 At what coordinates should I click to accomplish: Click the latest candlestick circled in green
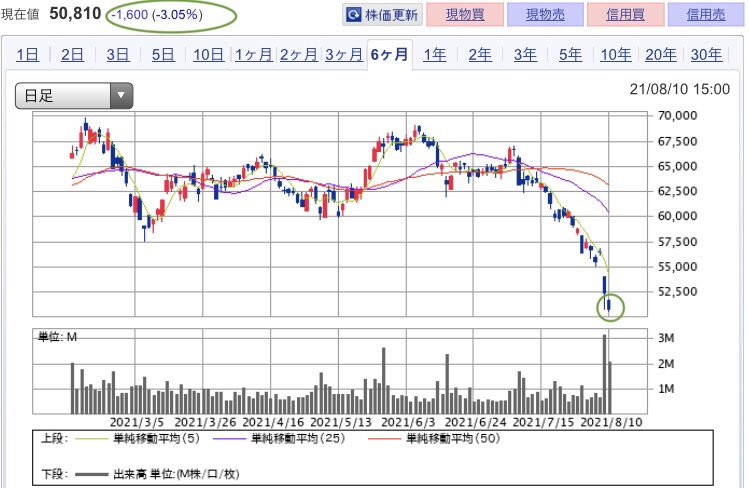[x=609, y=306]
